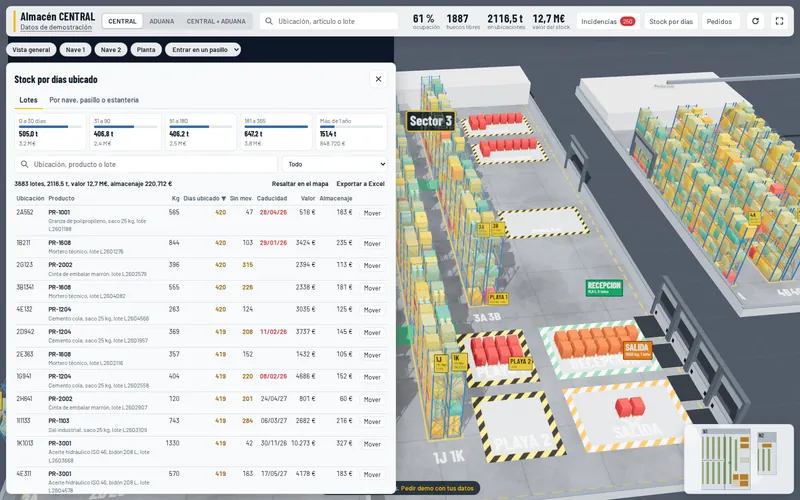Viewport: 800px width, 500px height.
Task: Click the magnifier icon in panel filter field
Action: (24, 164)
